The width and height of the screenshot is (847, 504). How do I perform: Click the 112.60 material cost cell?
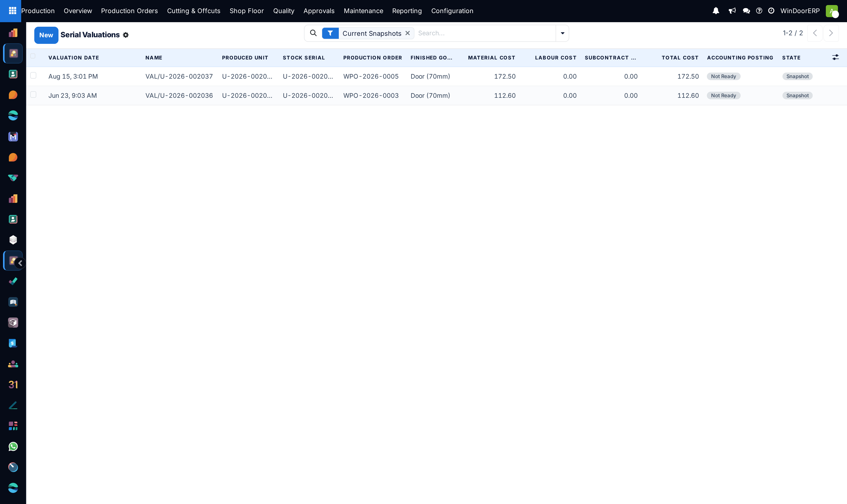(x=505, y=96)
